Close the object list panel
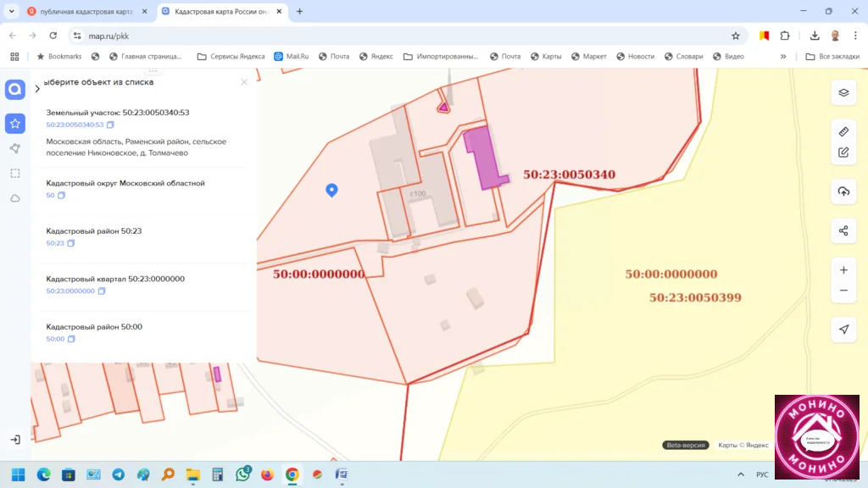 244,82
